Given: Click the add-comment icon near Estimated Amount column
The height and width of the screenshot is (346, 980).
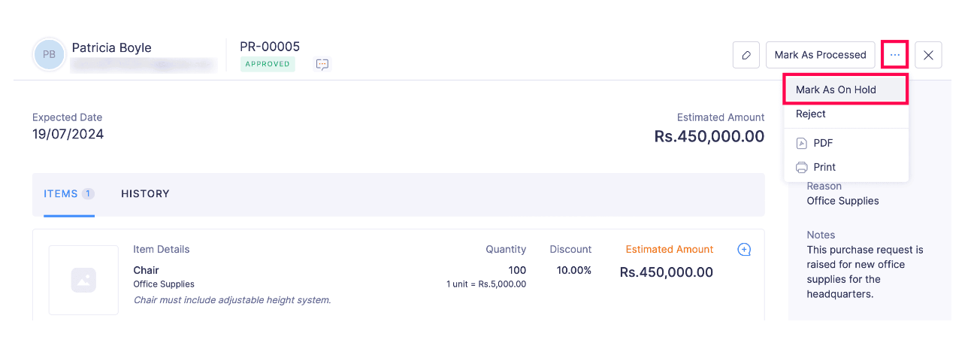Looking at the screenshot, I should [x=744, y=250].
